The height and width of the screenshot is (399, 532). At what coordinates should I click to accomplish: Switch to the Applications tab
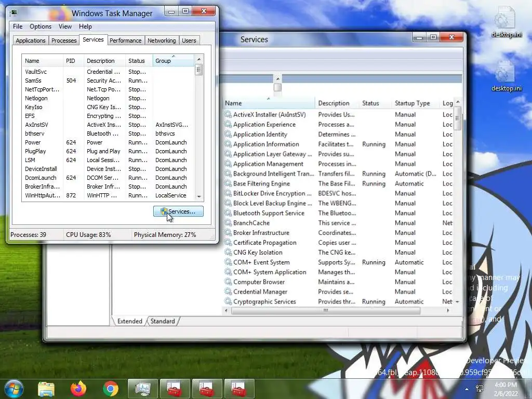(x=31, y=41)
